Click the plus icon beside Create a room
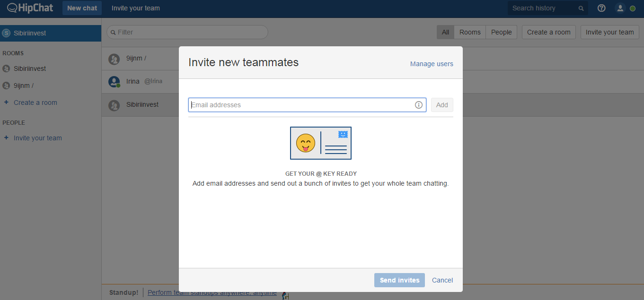Image resolution: width=644 pixels, height=300 pixels. (6, 102)
